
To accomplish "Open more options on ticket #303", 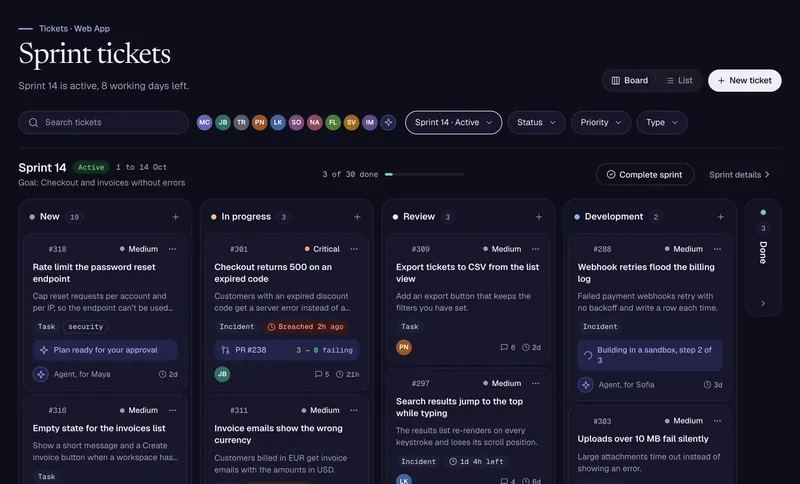I will pyautogui.click(x=717, y=421).
